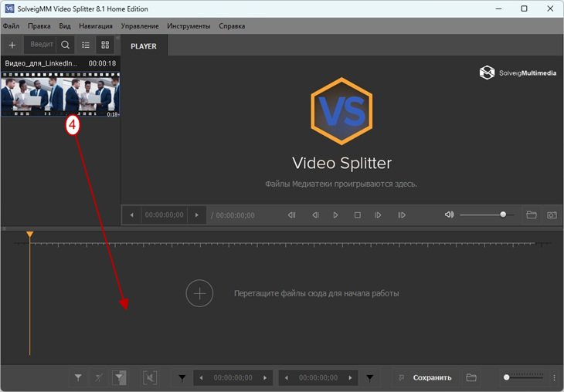Click the orange playhead marker on the timeline
This screenshot has height=392, width=564.
(30, 235)
